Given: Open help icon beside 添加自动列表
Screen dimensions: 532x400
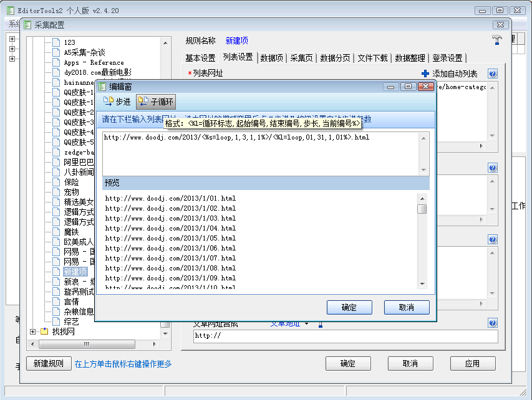Looking at the screenshot, I should click(x=492, y=73).
